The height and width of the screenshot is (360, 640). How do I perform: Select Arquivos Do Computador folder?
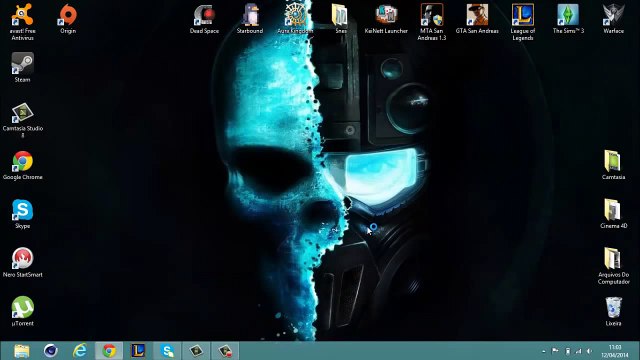pyautogui.click(x=613, y=266)
